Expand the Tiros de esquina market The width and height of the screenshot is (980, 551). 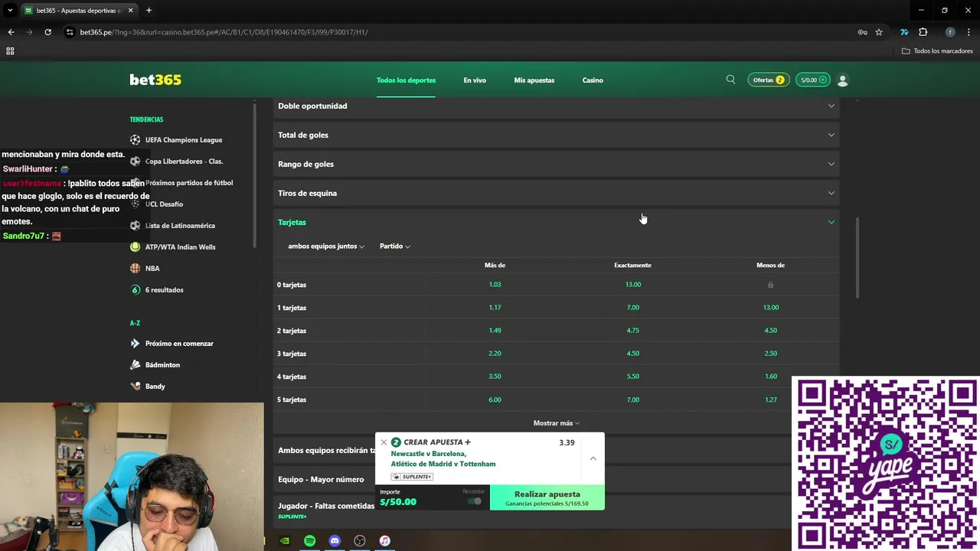[x=556, y=193]
